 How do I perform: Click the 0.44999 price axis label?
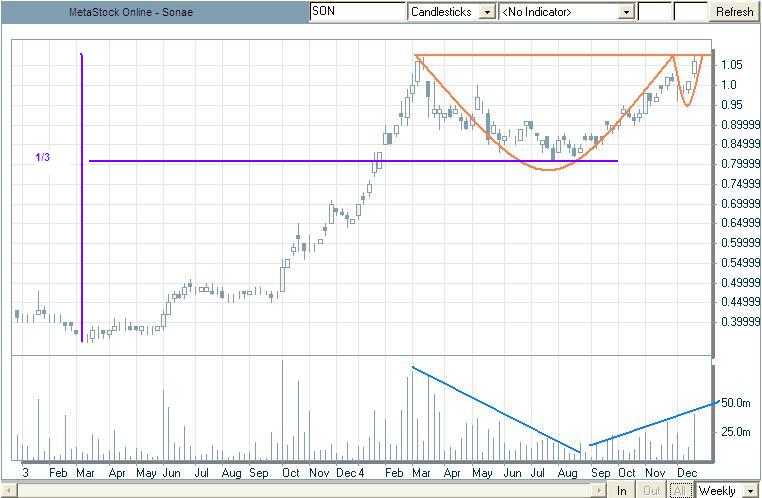click(x=740, y=302)
